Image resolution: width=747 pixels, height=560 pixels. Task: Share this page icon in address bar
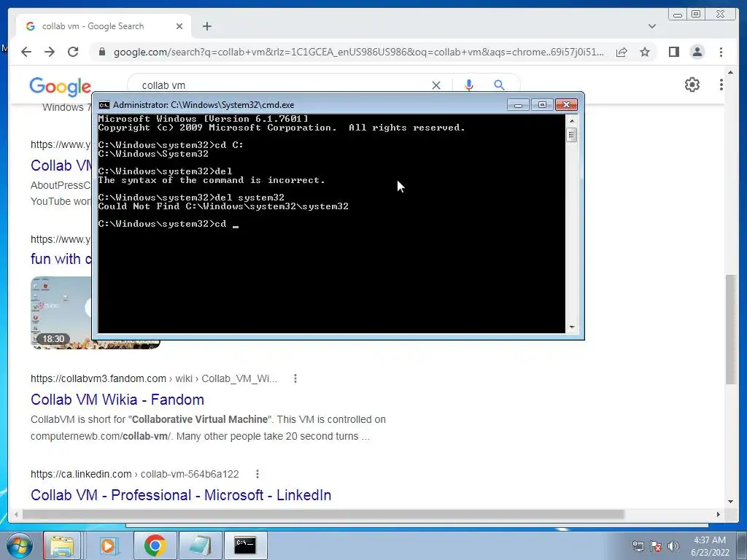[x=622, y=52]
